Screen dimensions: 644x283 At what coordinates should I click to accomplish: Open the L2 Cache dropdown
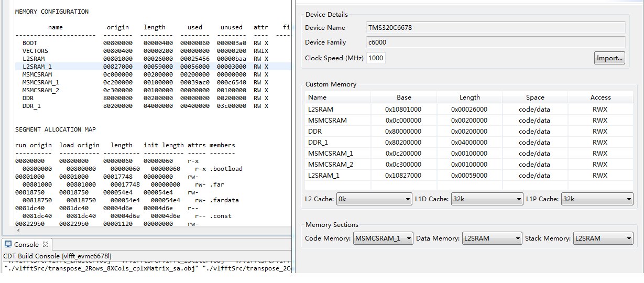pyautogui.click(x=374, y=199)
